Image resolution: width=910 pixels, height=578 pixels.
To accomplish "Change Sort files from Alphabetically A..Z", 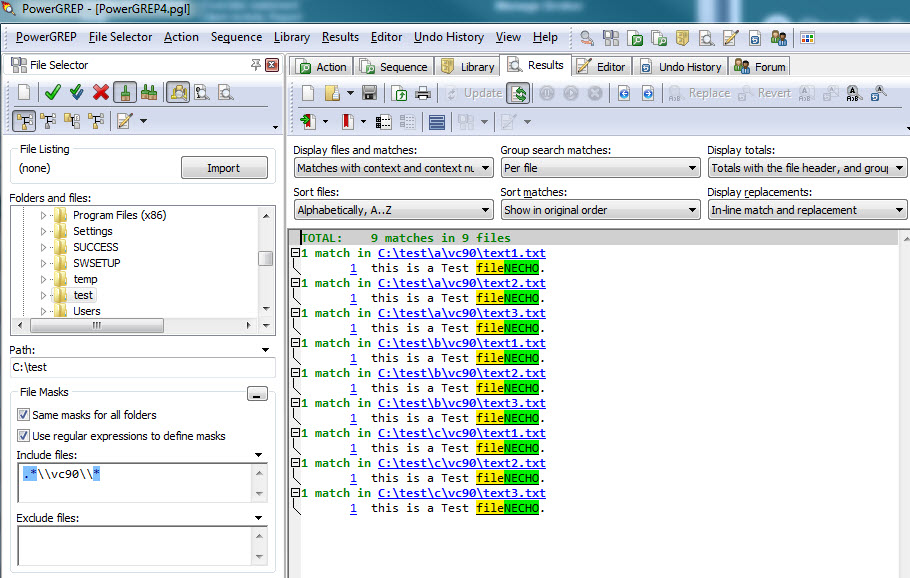I will (393, 210).
